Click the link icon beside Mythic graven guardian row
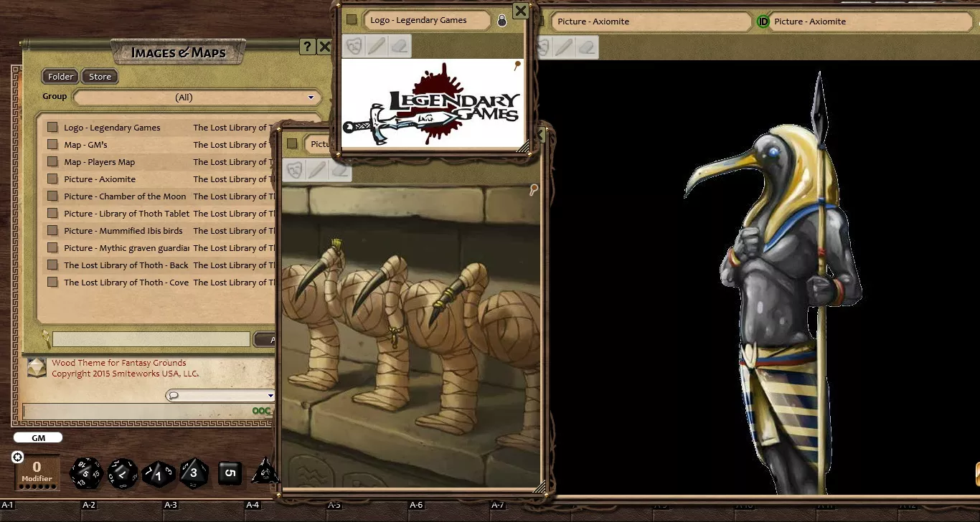Viewport: 980px width, 522px height. pos(52,248)
